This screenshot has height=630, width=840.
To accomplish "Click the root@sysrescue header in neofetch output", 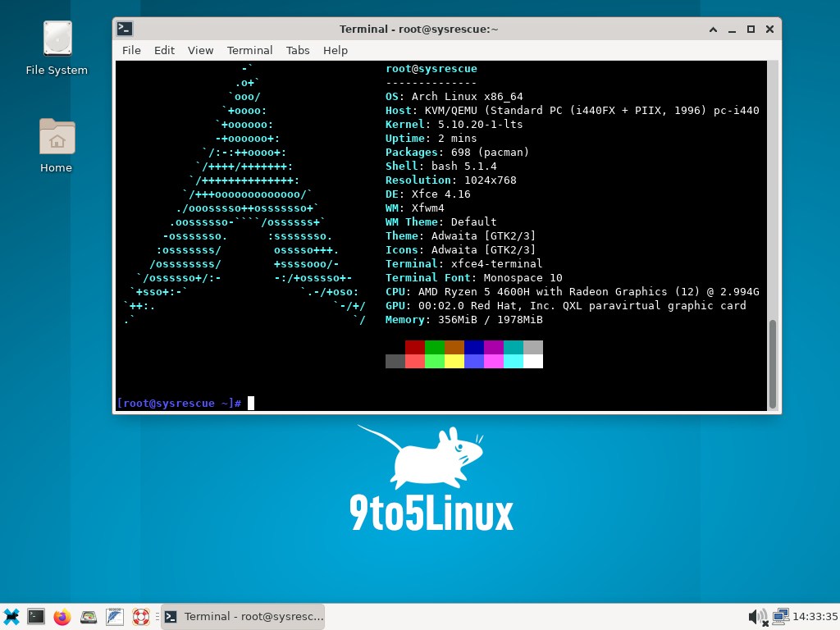I will tap(431, 69).
